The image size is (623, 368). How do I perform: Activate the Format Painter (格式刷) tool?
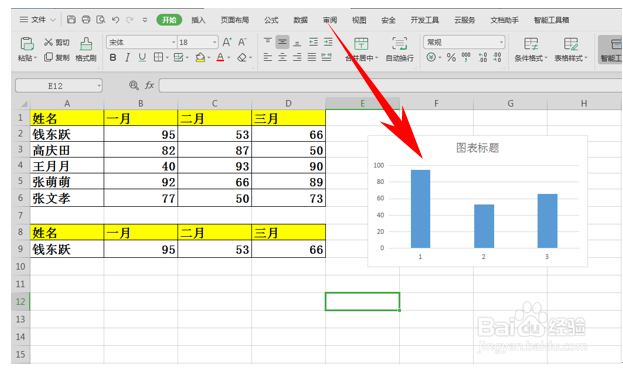86,49
